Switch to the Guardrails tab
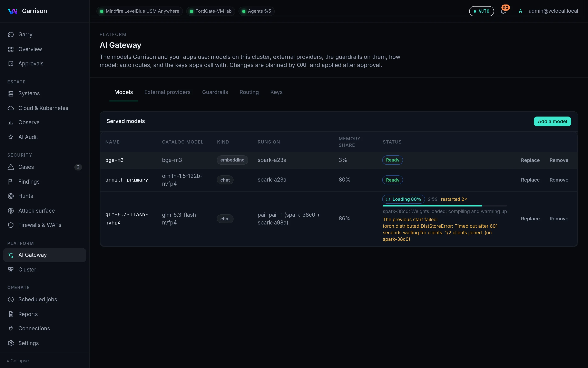The height and width of the screenshot is (368, 588). [215, 92]
